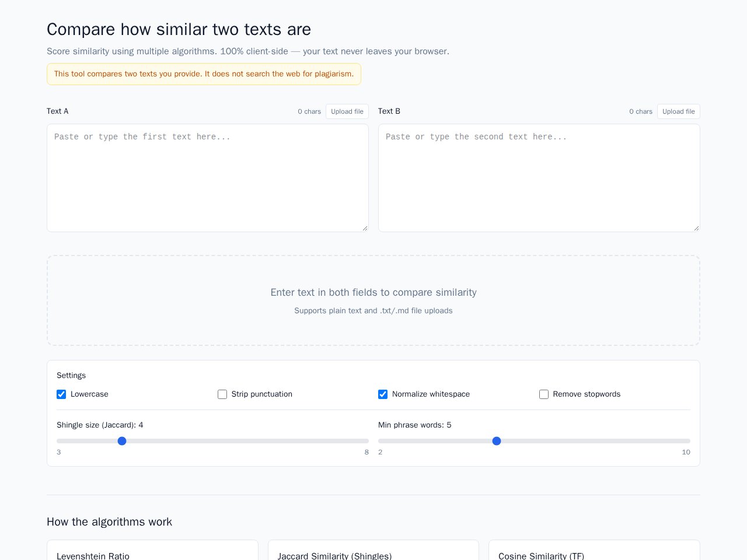Click the 'Text A' label
Screen dimensions: 747x560
click(x=58, y=111)
